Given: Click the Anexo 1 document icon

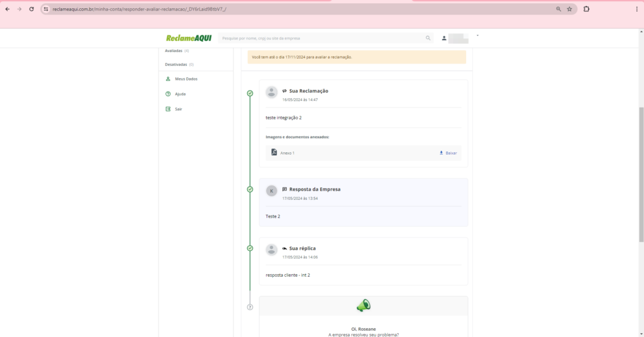Looking at the screenshot, I should (274, 153).
